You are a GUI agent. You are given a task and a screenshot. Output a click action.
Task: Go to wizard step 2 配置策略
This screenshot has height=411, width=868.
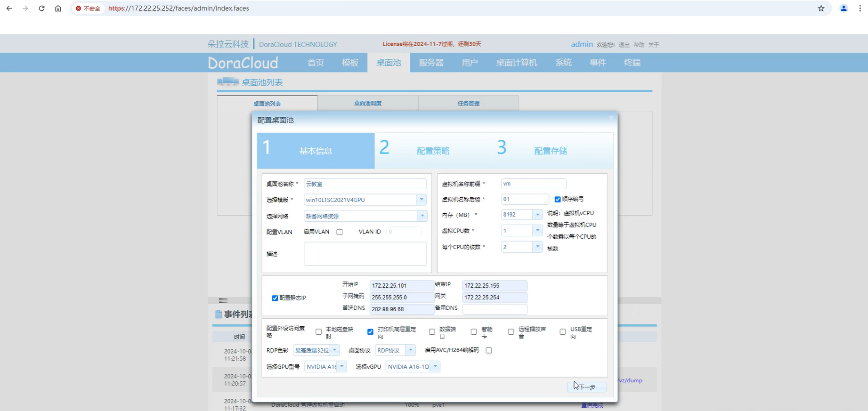pyautogui.click(x=433, y=151)
